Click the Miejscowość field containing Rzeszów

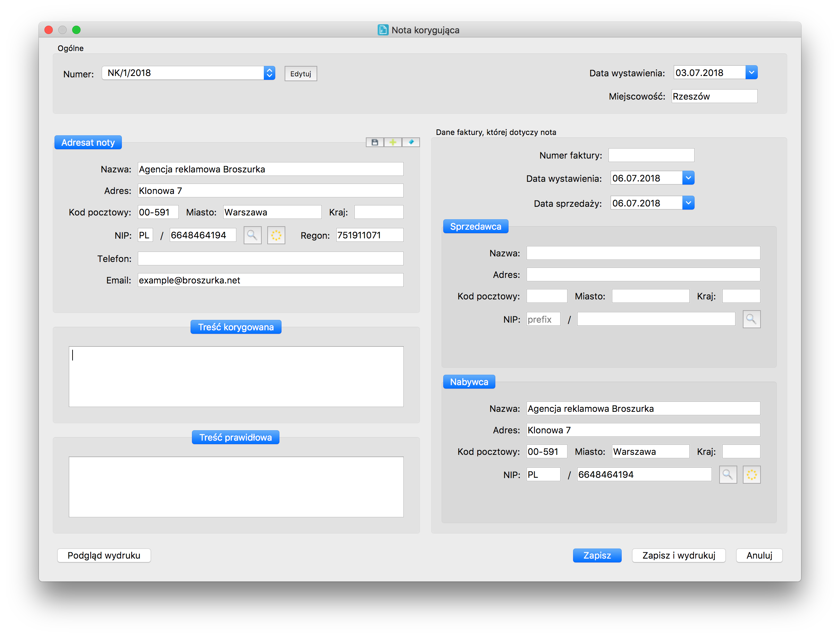[x=714, y=96]
